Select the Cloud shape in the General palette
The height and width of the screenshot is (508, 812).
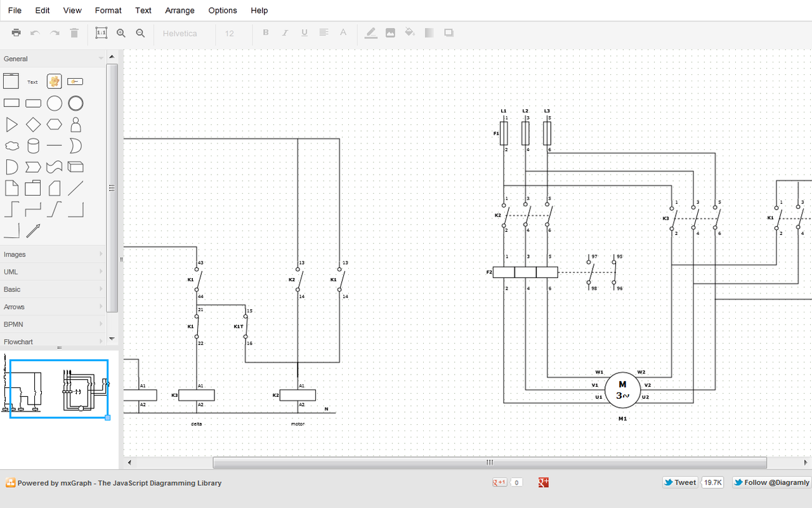tap(11, 145)
